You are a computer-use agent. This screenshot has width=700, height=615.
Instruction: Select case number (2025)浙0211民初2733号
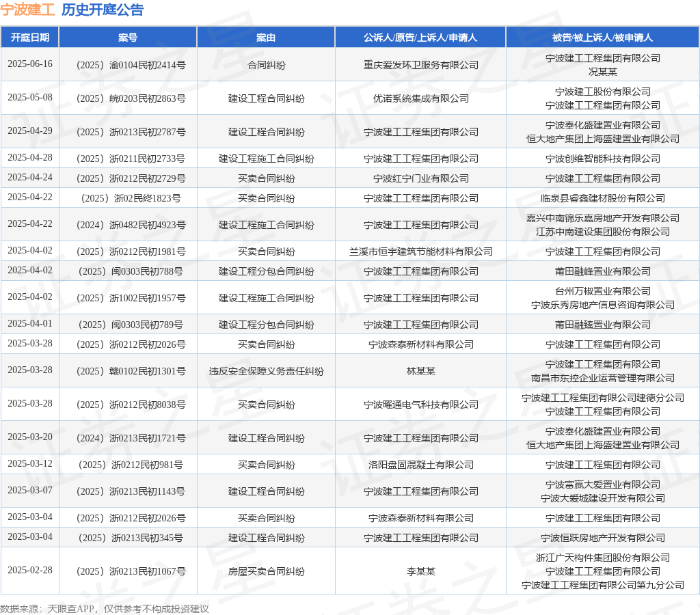131,159
